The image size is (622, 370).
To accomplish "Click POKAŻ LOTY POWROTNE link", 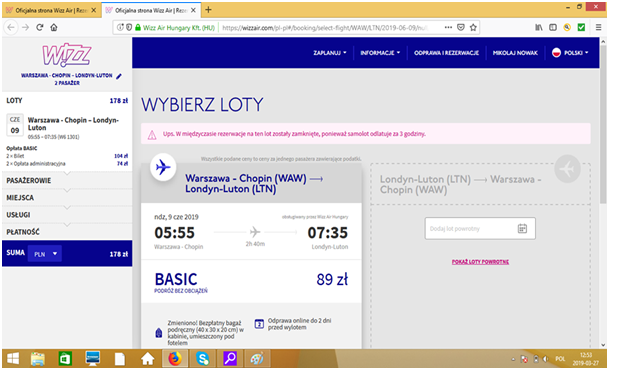I will (480, 262).
